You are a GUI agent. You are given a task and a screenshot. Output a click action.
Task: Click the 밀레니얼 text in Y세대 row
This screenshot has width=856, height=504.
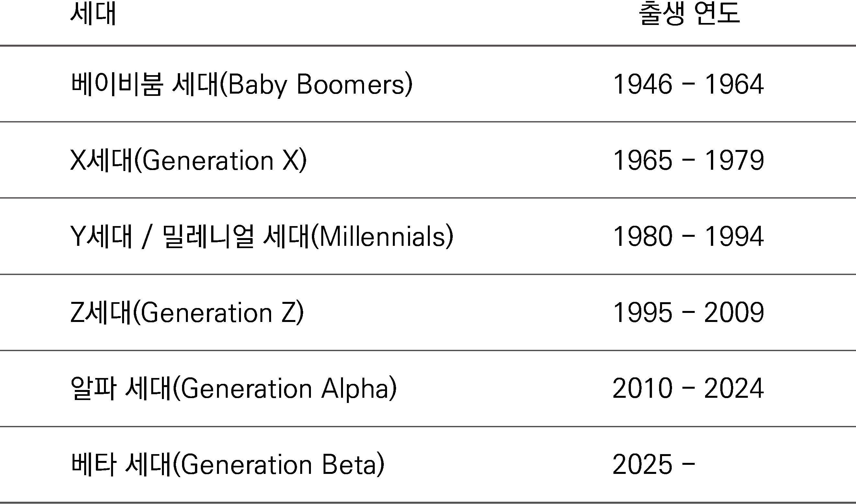pyautogui.click(x=208, y=236)
